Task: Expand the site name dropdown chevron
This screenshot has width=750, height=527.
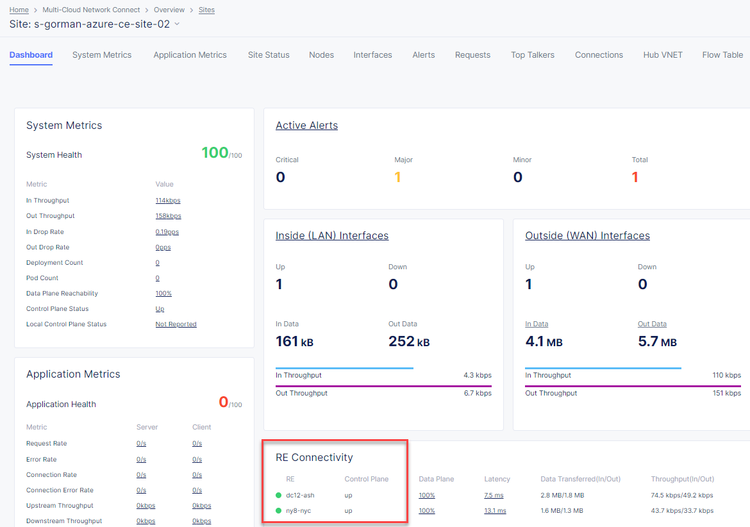Action: [177, 24]
